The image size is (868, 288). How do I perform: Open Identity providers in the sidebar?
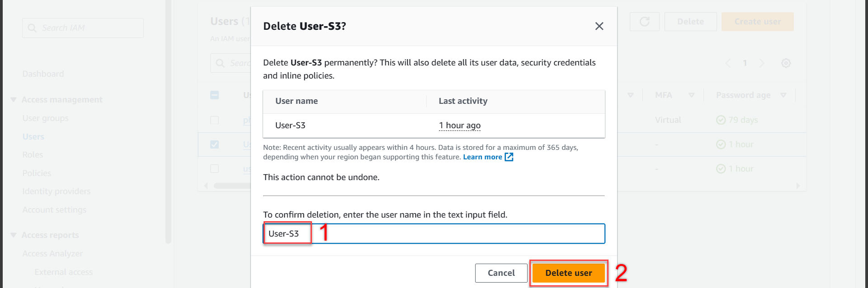tap(57, 191)
